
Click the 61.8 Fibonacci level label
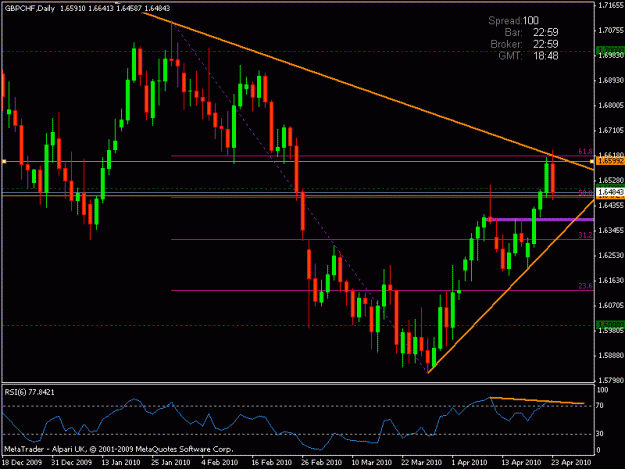coord(585,151)
